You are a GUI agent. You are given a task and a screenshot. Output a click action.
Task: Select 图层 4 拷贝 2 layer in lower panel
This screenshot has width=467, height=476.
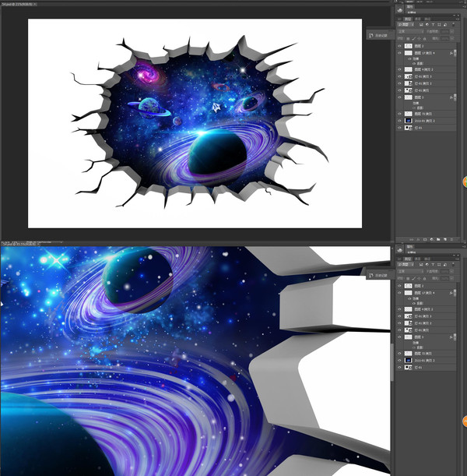click(427, 309)
